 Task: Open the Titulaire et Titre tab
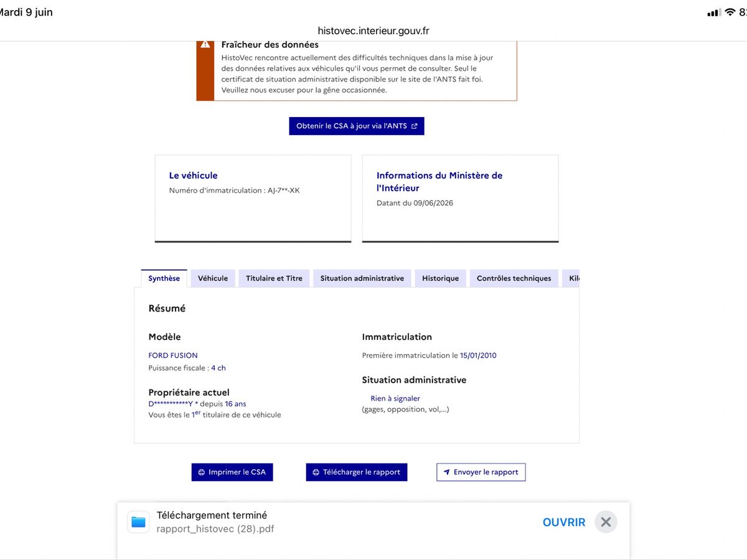click(x=274, y=278)
